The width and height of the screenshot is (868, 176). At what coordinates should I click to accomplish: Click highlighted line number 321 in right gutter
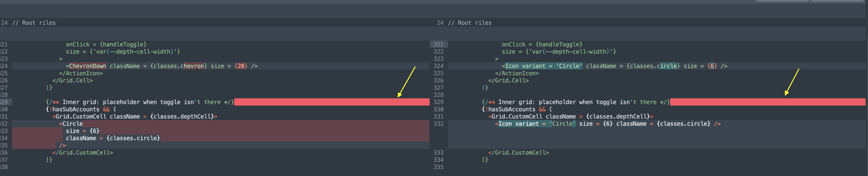(x=438, y=44)
